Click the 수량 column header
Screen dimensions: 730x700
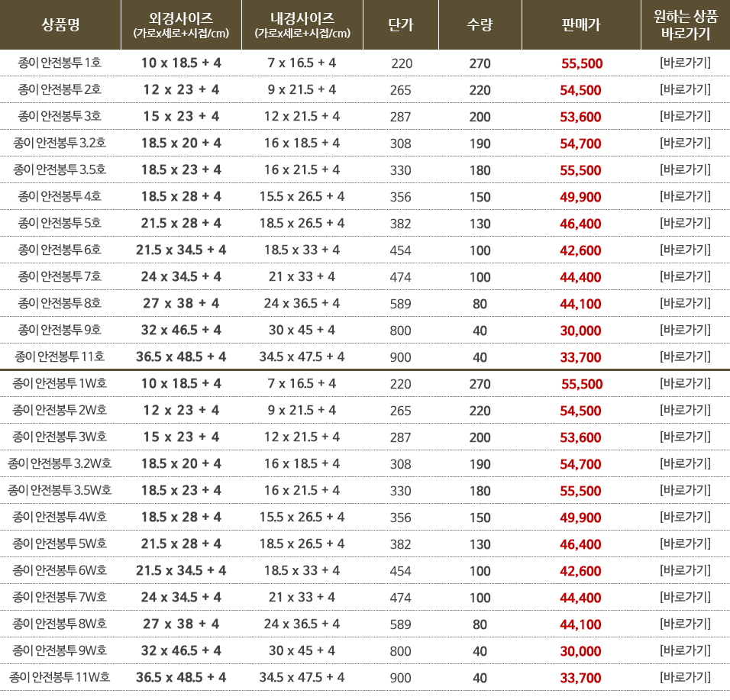480,24
